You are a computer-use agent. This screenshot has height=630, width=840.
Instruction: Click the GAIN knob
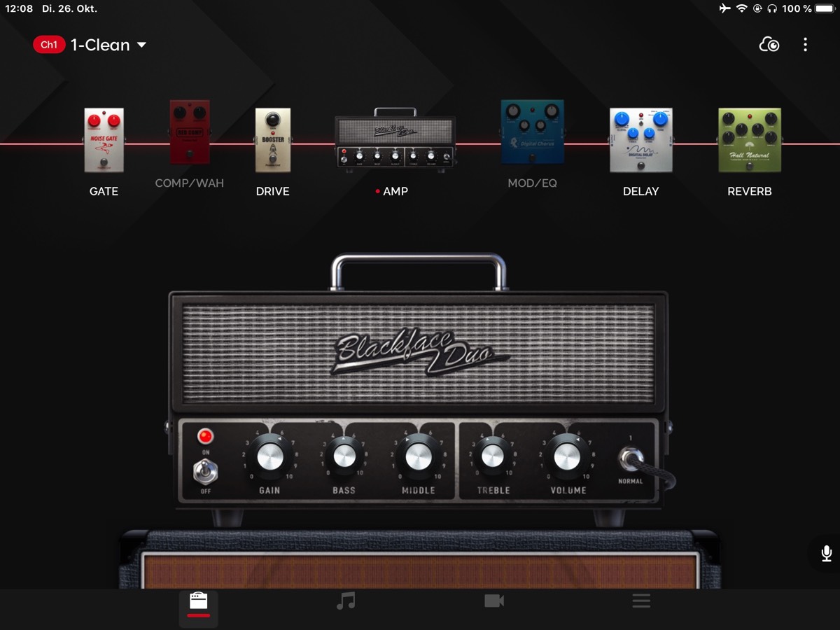(269, 456)
